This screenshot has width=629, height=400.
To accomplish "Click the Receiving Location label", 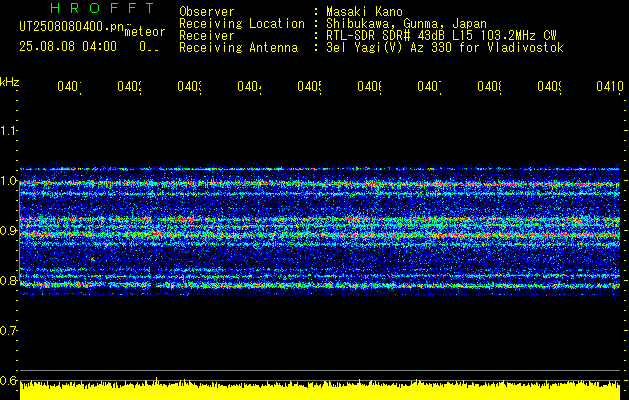I will point(242,24).
